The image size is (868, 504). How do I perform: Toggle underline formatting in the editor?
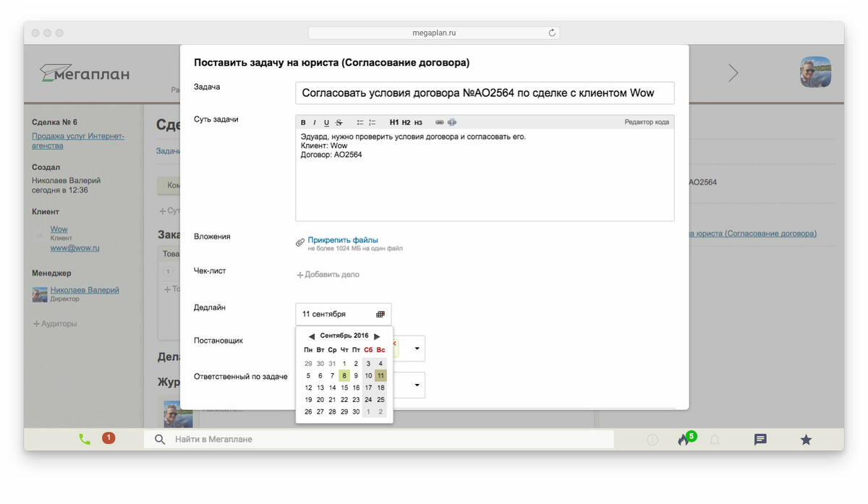coord(326,122)
